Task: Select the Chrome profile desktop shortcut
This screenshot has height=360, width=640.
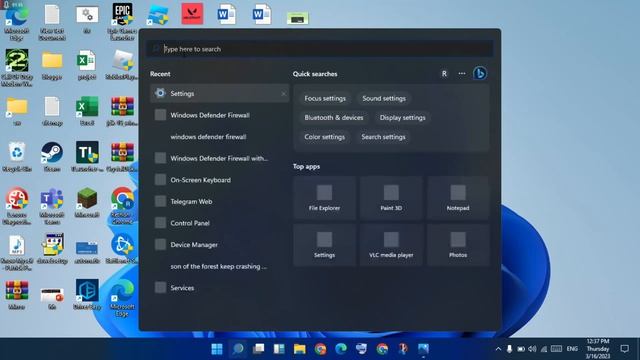Action: coord(122,206)
